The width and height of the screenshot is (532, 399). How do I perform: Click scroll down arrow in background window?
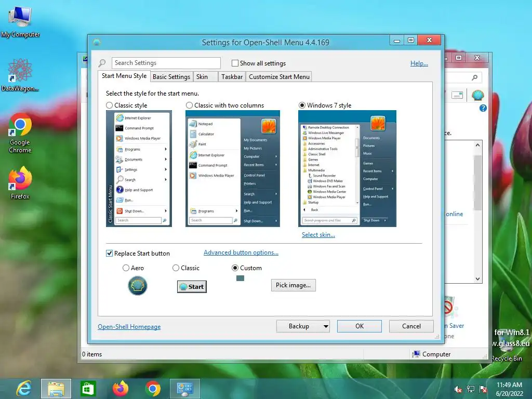click(x=478, y=279)
